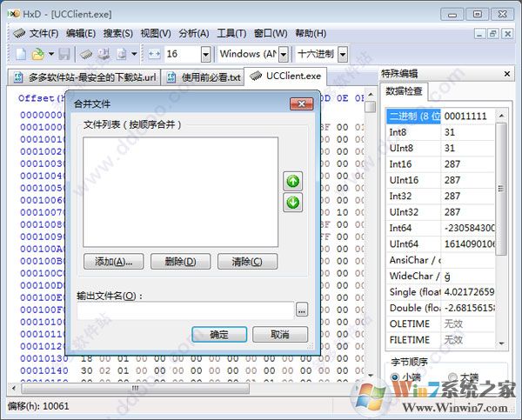Click the 删除(D) button
This screenshot has height=420, width=522.
[180, 262]
